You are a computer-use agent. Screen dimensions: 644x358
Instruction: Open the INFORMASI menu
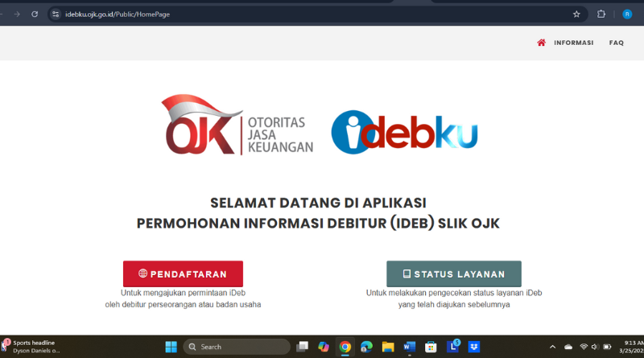click(x=573, y=43)
